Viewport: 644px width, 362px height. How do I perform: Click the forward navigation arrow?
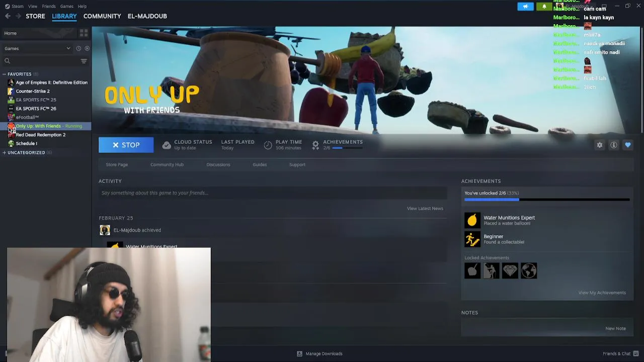click(x=18, y=16)
